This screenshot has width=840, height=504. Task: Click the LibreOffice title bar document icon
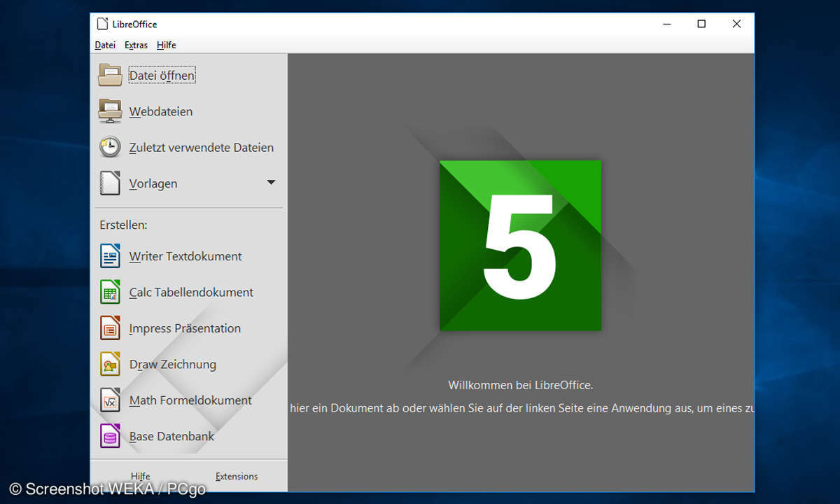(x=102, y=24)
